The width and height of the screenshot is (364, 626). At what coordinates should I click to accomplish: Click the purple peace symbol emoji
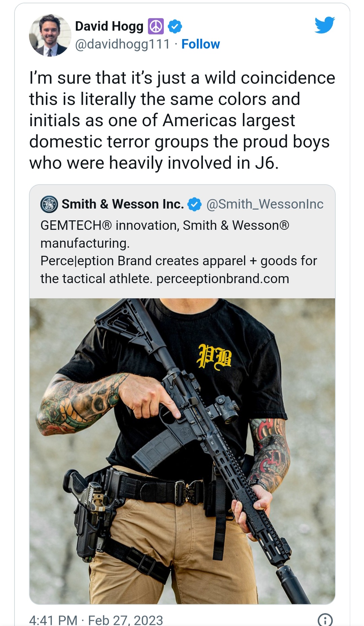[156, 26]
